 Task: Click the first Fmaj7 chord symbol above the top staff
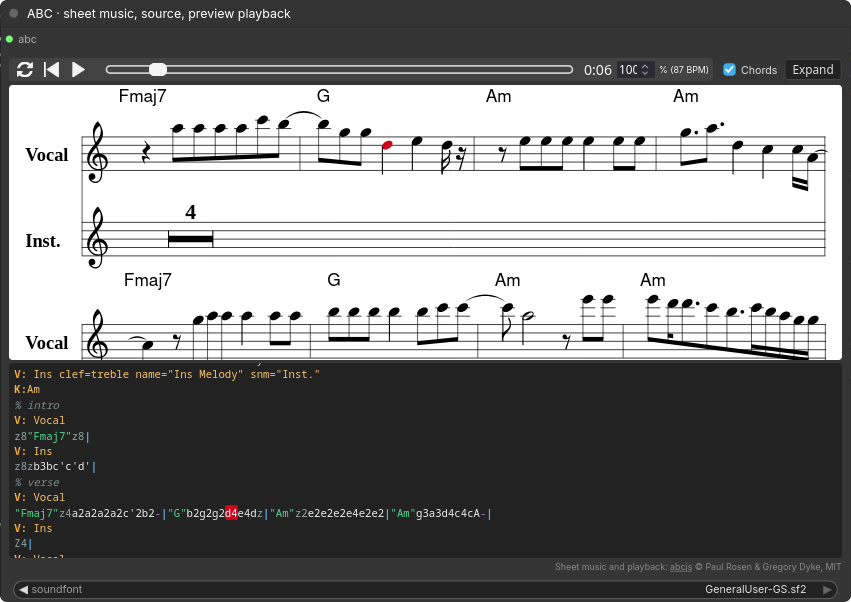coord(142,96)
